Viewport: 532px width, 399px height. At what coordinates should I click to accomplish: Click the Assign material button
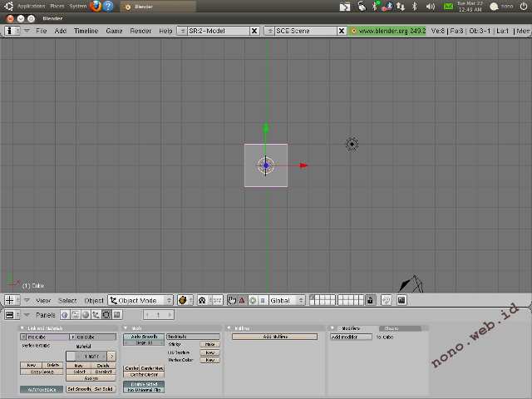click(x=91, y=378)
